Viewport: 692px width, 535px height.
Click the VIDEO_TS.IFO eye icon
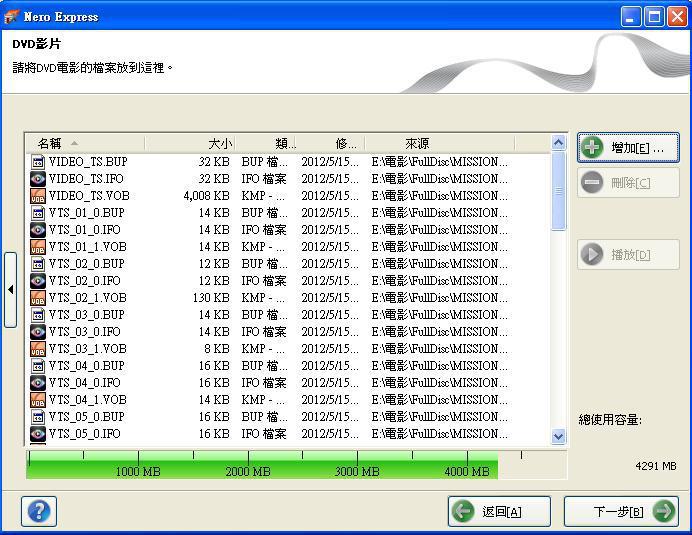(x=38, y=179)
